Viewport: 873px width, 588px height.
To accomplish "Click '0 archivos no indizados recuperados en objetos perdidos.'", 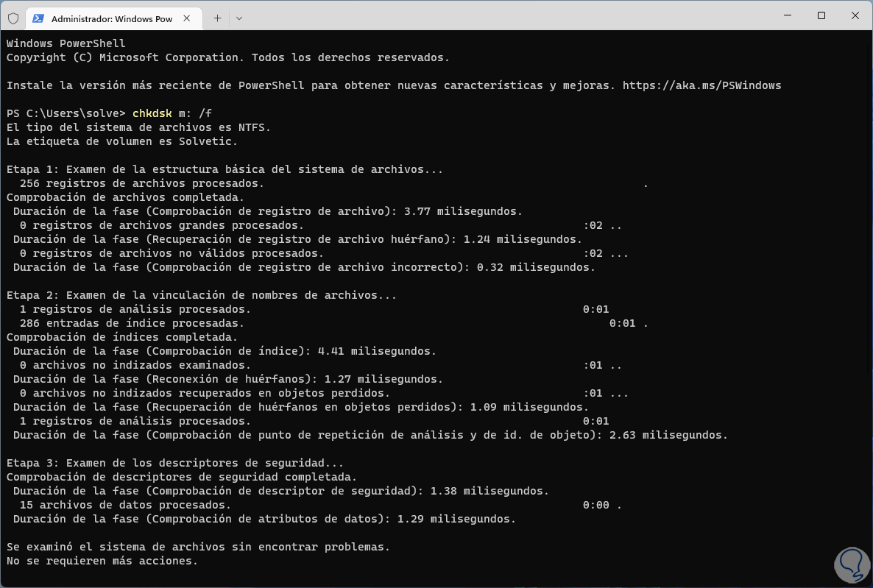I will coord(205,393).
